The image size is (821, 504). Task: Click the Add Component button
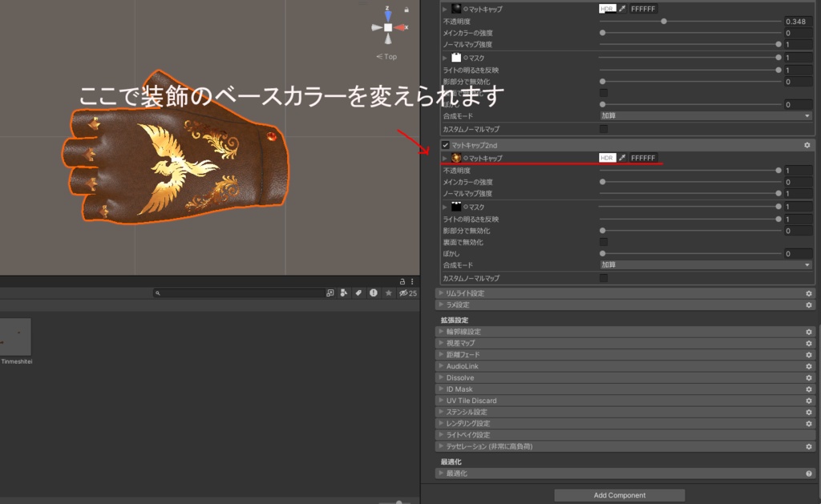click(620, 495)
